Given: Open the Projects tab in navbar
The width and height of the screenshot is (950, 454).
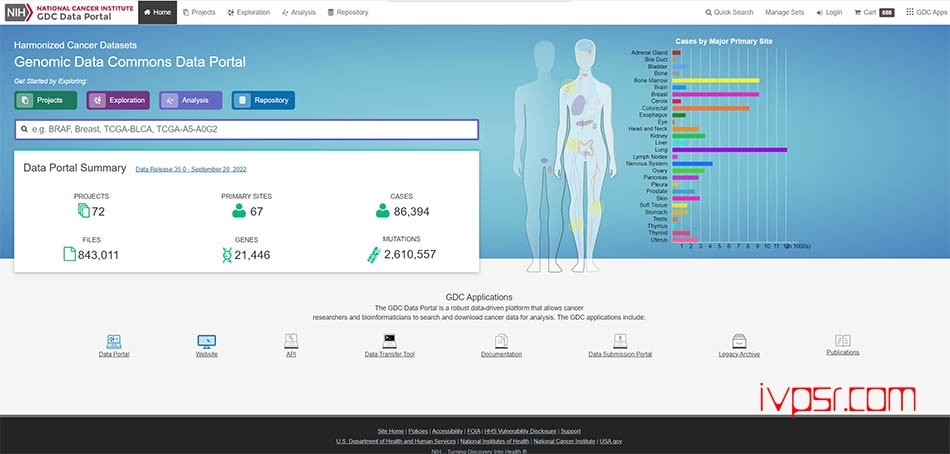Looking at the screenshot, I should (199, 12).
